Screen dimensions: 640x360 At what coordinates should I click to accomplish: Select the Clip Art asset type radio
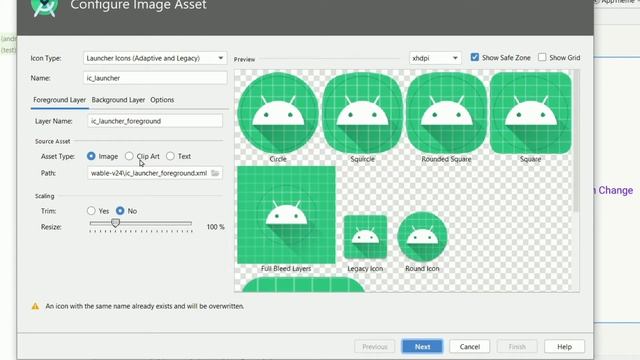(129, 156)
